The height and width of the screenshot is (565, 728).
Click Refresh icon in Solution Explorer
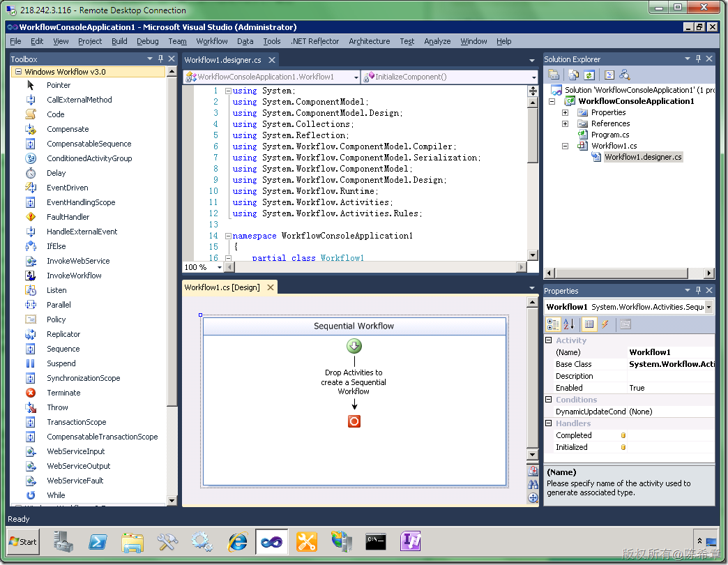(589, 75)
